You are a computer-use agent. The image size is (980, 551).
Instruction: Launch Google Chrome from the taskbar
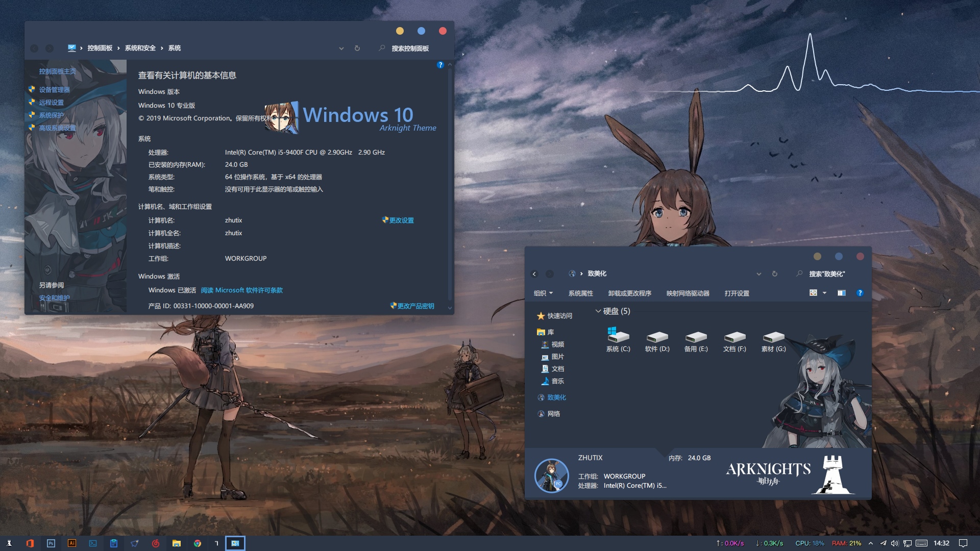pyautogui.click(x=198, y=543)
